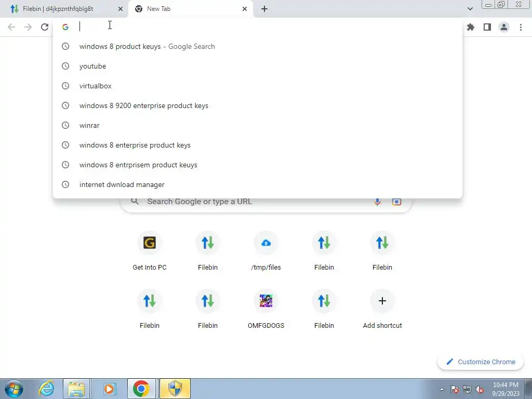The width and height of the screenshot is (532, 399).
Task: Click the network tray icon
Action: click(x=467, y=390)
